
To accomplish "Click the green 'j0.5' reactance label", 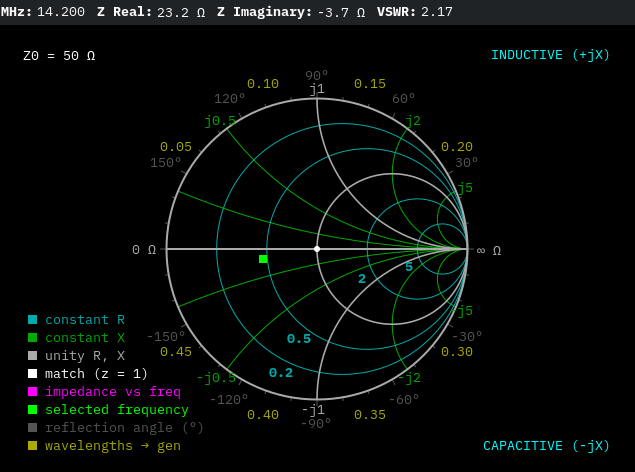I will [x=220, y=121].
